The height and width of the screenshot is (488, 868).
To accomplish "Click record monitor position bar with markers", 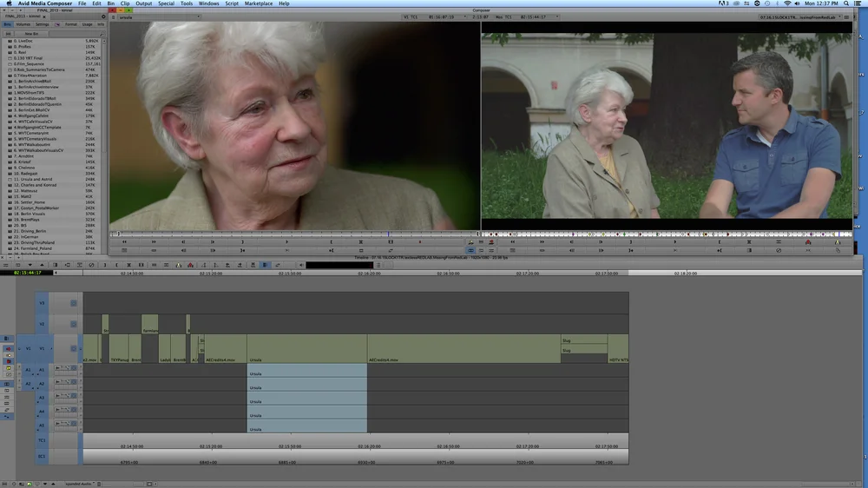I will point(667,234).
